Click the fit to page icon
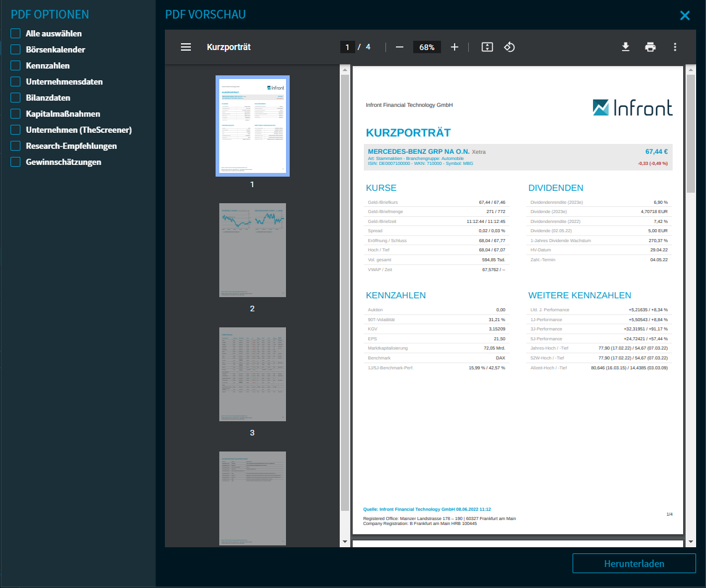This screenshot has width=706, height=588. (x=487, y=47)
